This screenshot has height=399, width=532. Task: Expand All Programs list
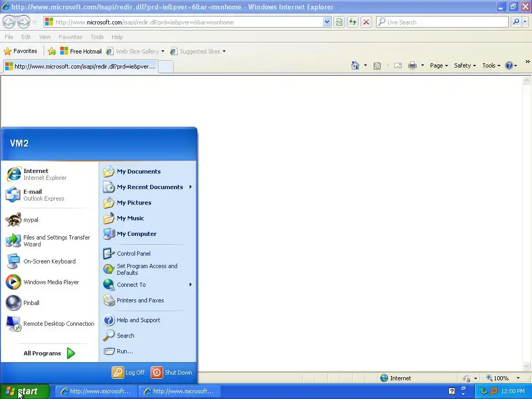[x=49, y=353]
